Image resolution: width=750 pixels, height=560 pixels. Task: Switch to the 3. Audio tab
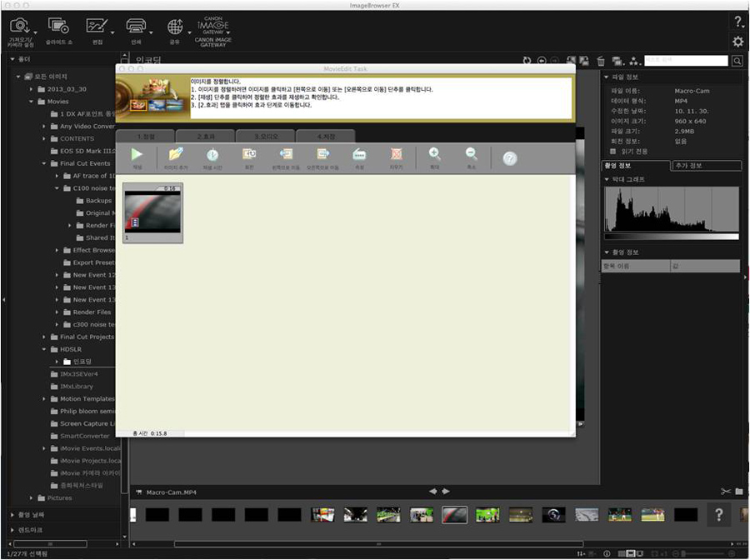tap(267, 137)
